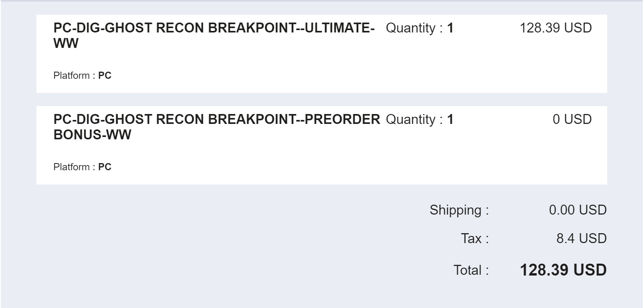Click the Preorder Bonus-WW product title
Screen dimensions: 644x308
pyautogui.click(x=216, y=120)
